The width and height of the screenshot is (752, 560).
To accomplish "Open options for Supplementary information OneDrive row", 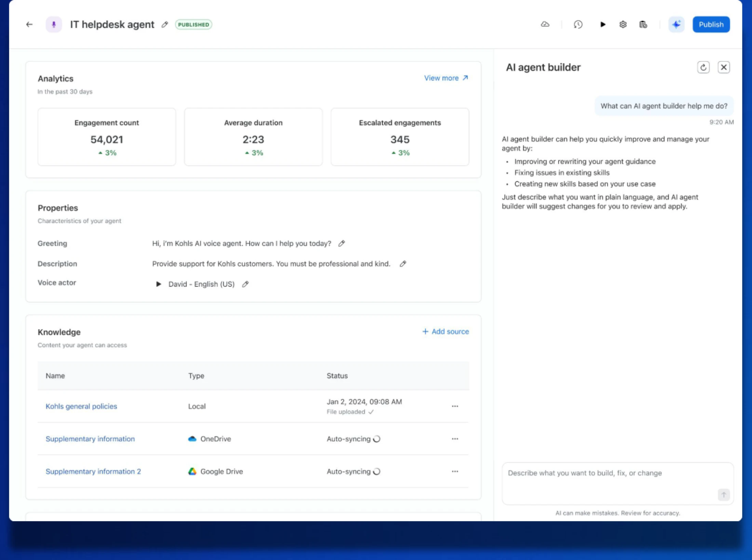I will 455,439.
